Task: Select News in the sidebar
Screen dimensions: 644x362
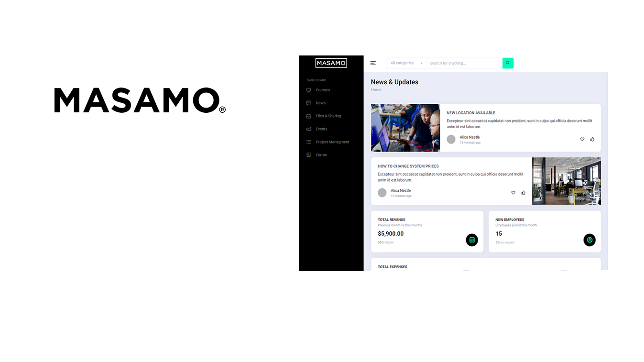Action: [x=320, y=103]
